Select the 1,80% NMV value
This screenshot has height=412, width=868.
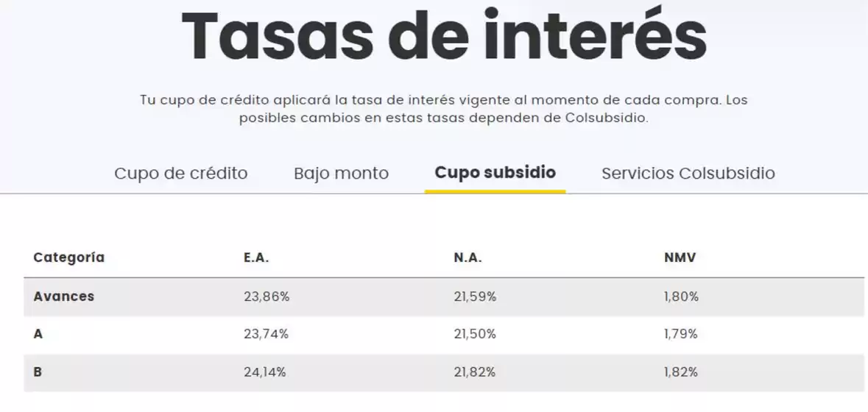pos(681,296)
